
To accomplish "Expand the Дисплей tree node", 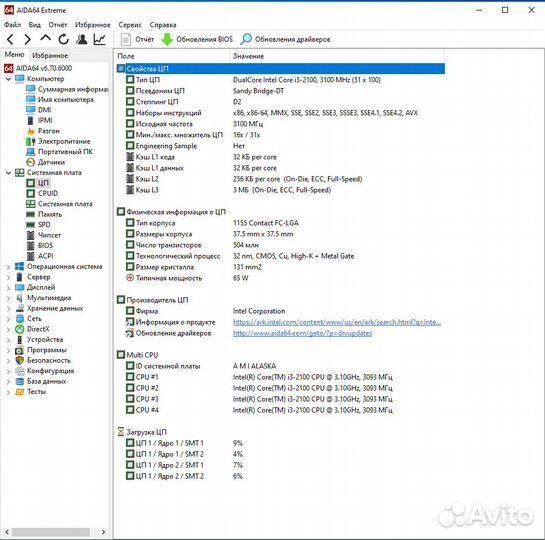I will 8,288.
